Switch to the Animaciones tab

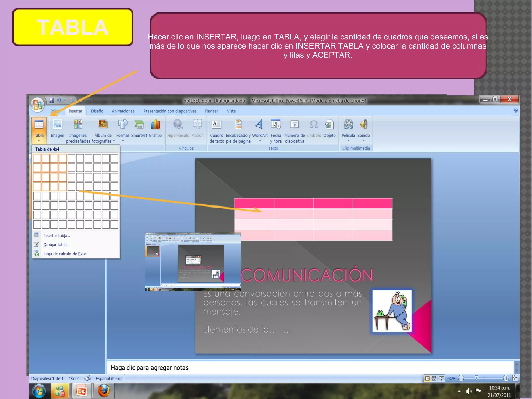click(123, 111)
